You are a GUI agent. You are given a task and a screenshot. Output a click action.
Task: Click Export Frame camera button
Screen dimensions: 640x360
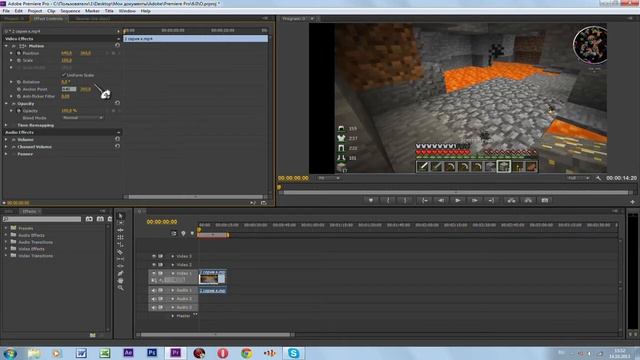click(544, 200)
